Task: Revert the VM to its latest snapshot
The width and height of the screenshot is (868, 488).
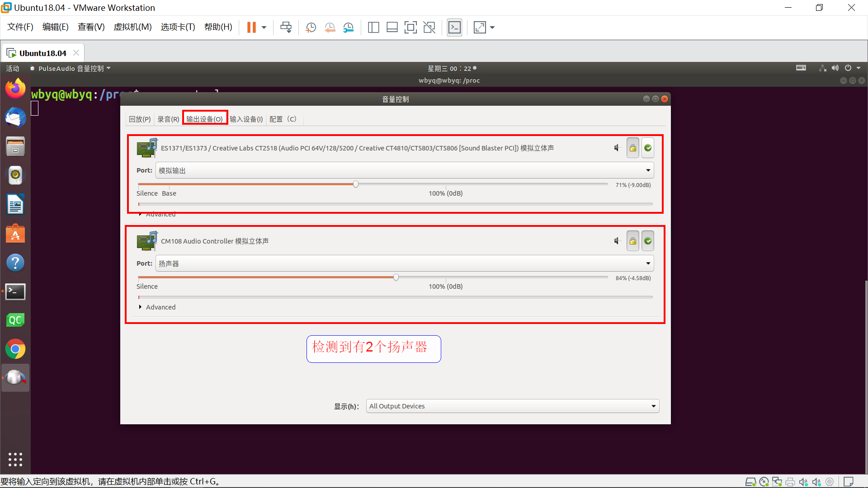Action: point(330,27)
